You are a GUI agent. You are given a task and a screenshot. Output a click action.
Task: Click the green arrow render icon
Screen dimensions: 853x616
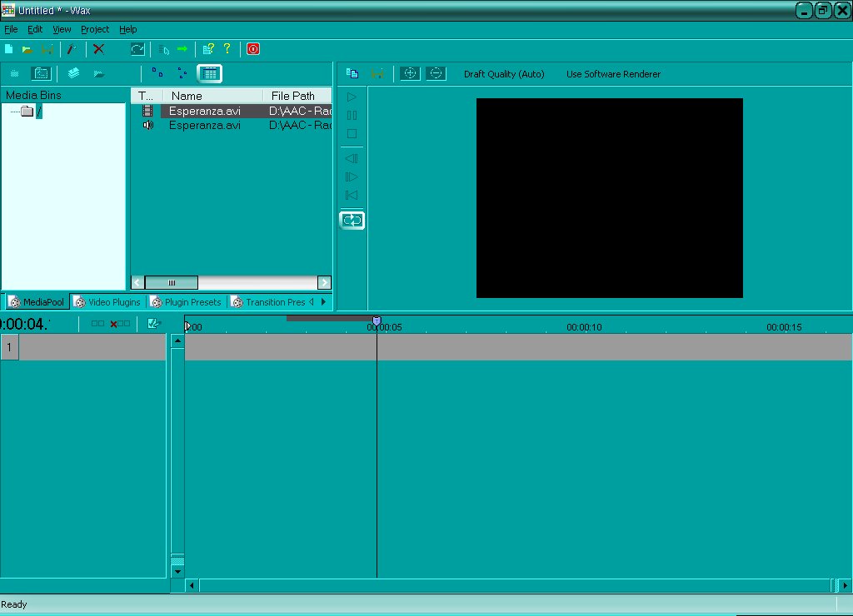pos(182,49)
